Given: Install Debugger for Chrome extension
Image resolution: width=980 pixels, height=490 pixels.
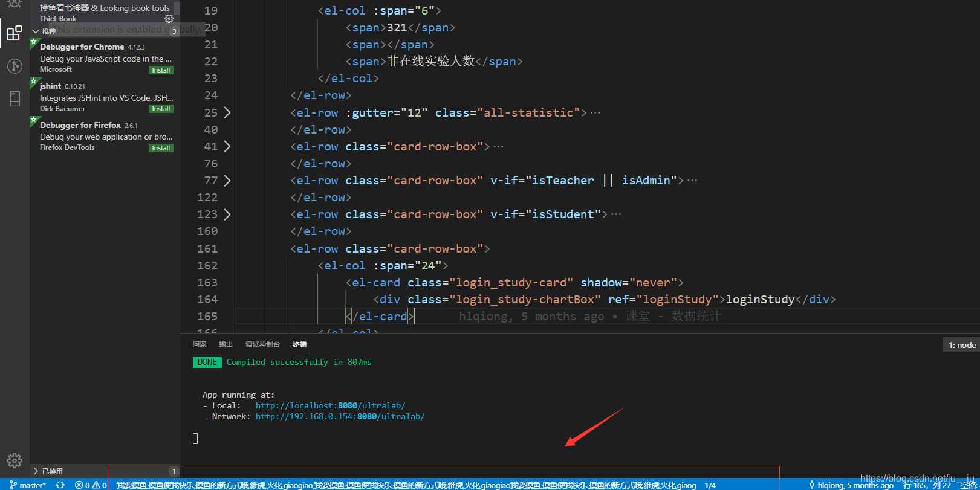Looking at the screenshot, I should tap(161, 70).
